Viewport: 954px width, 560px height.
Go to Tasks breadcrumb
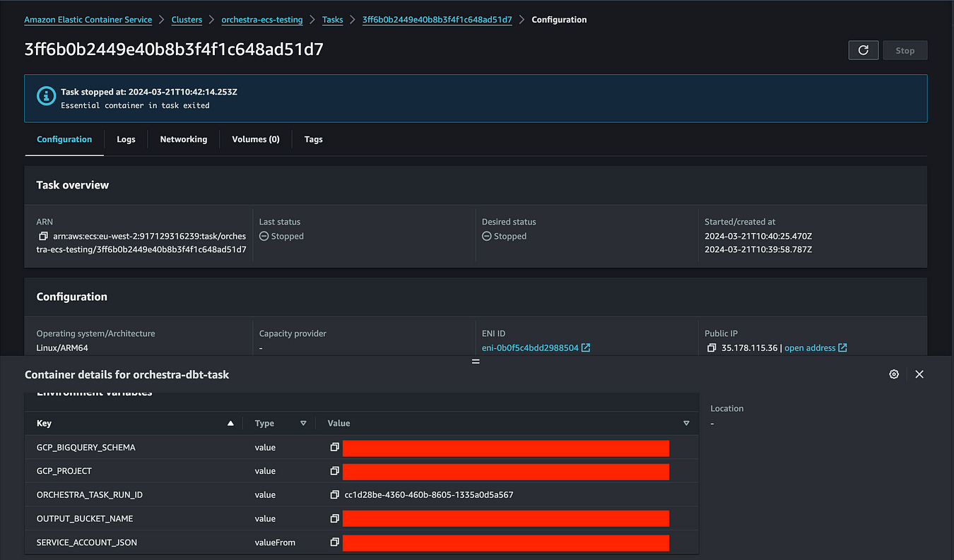(x=333, y=20)
